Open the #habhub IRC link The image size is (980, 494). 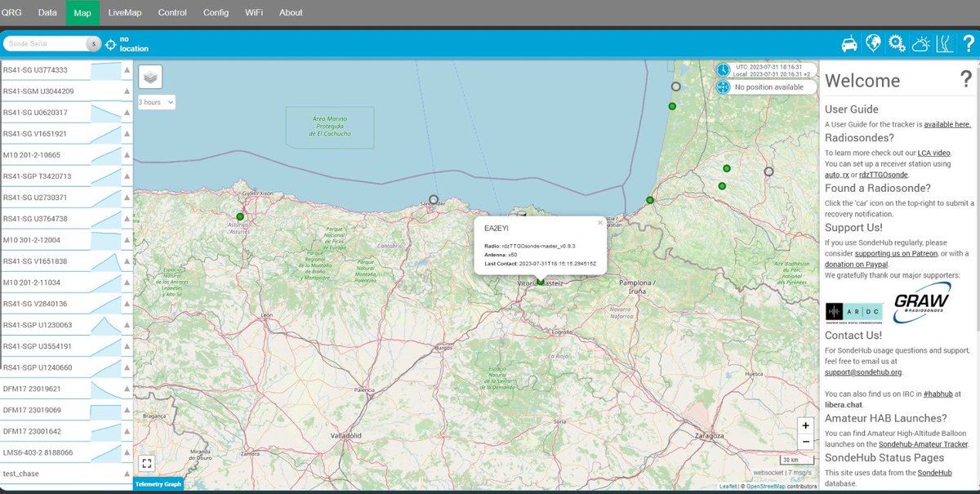pos(938,394)
